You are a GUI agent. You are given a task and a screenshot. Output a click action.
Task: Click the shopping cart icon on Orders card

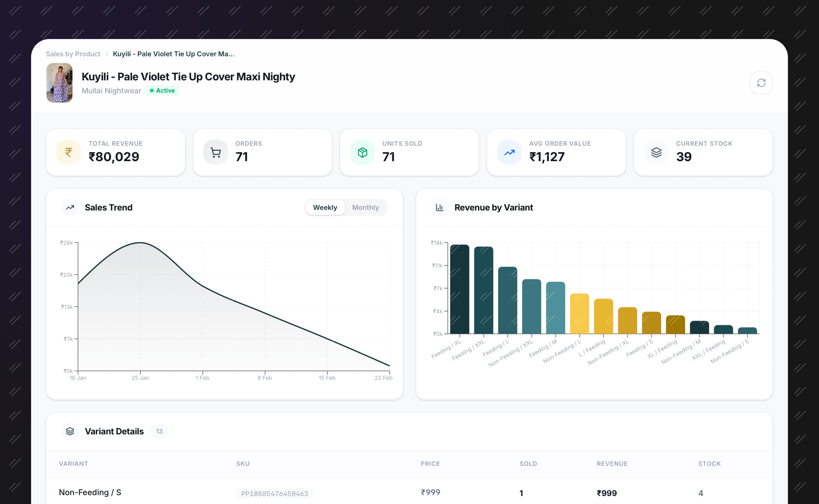(x=215, y=152)
